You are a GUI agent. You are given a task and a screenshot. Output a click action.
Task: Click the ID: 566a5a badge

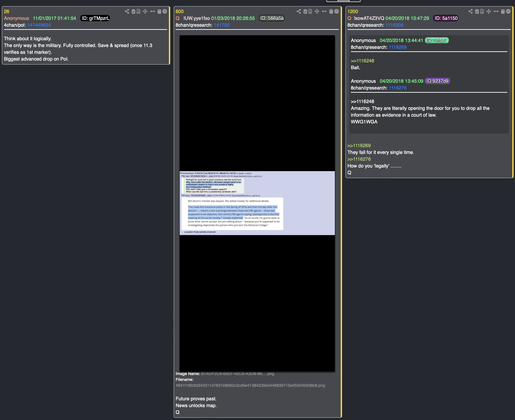click(x=272, y=18)
